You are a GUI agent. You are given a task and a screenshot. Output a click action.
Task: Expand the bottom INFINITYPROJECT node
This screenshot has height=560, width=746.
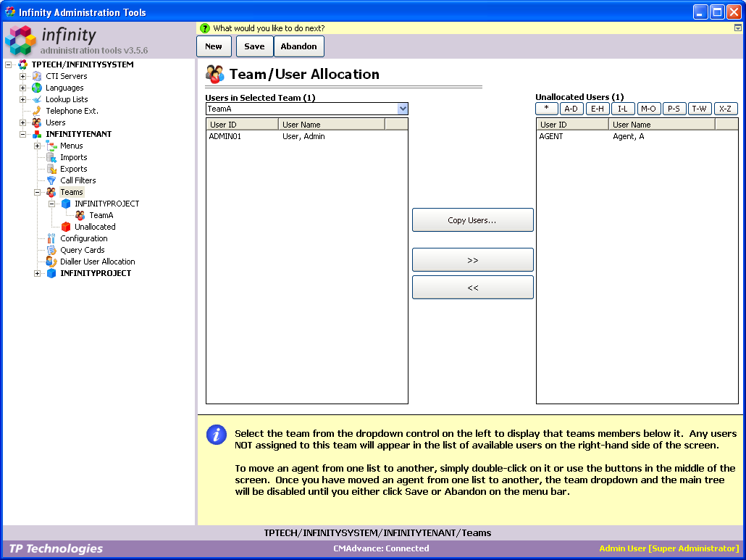(x=37, y=273)
